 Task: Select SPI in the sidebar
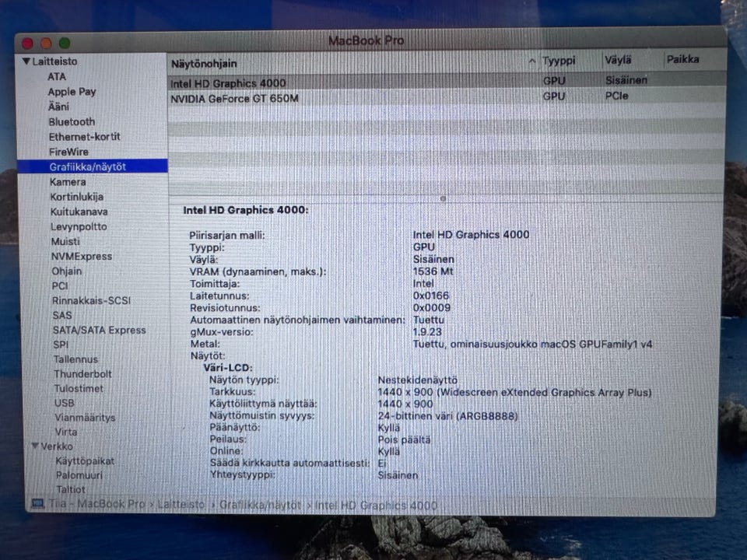[61, 345]
